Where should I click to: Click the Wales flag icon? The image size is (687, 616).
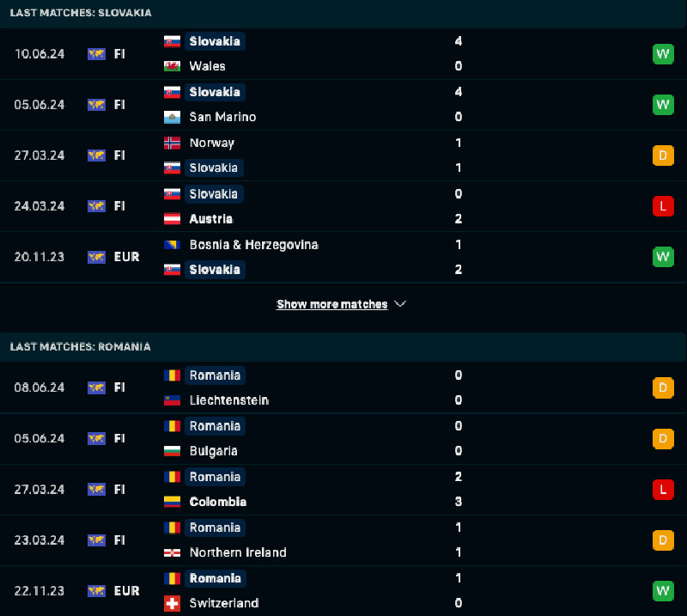coord(172,66)
